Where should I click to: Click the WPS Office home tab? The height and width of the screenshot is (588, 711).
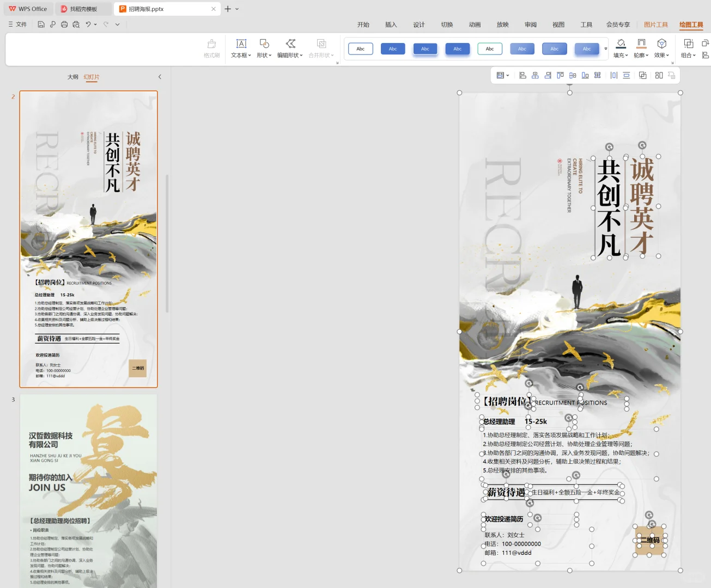click(28, 9)
